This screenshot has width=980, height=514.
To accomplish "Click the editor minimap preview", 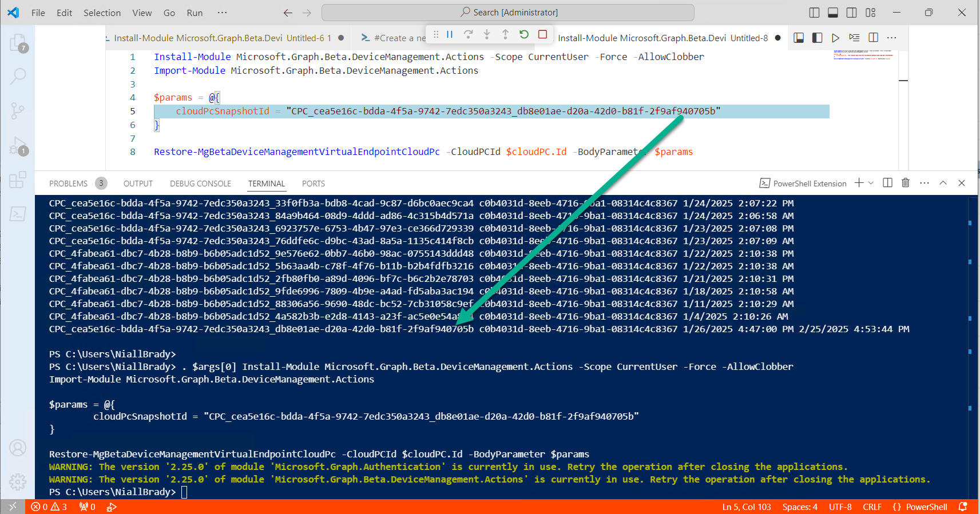I will (863, 55).
